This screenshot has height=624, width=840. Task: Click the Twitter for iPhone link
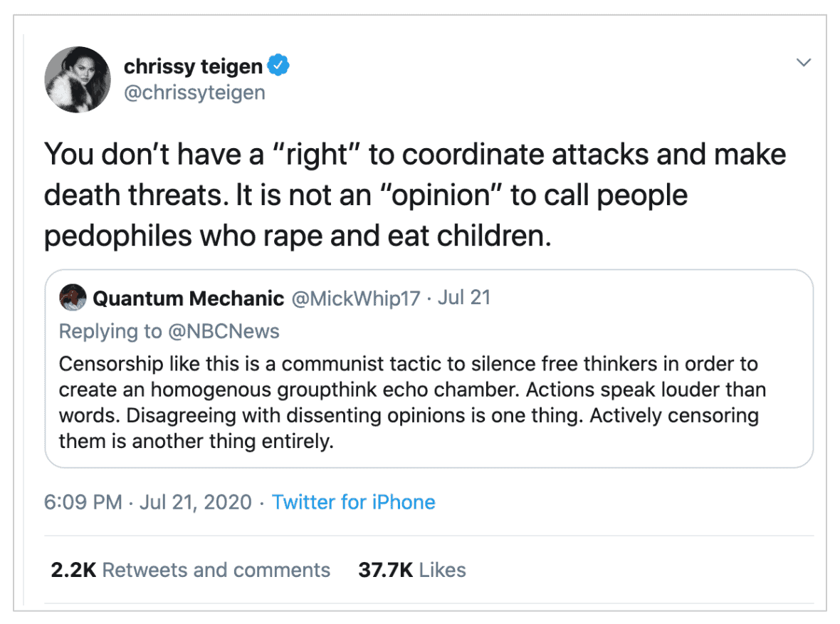(354, 502)
